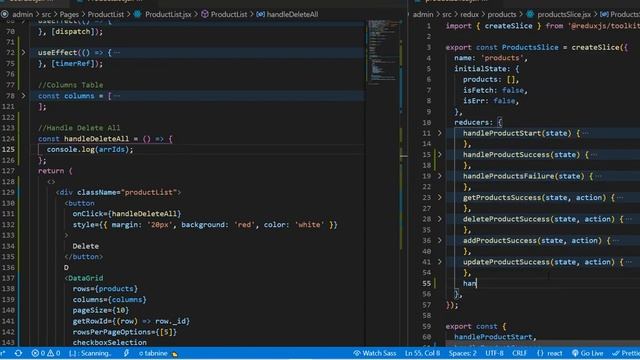Click the Prettier status item
The image size is (640, 360).
626,353
